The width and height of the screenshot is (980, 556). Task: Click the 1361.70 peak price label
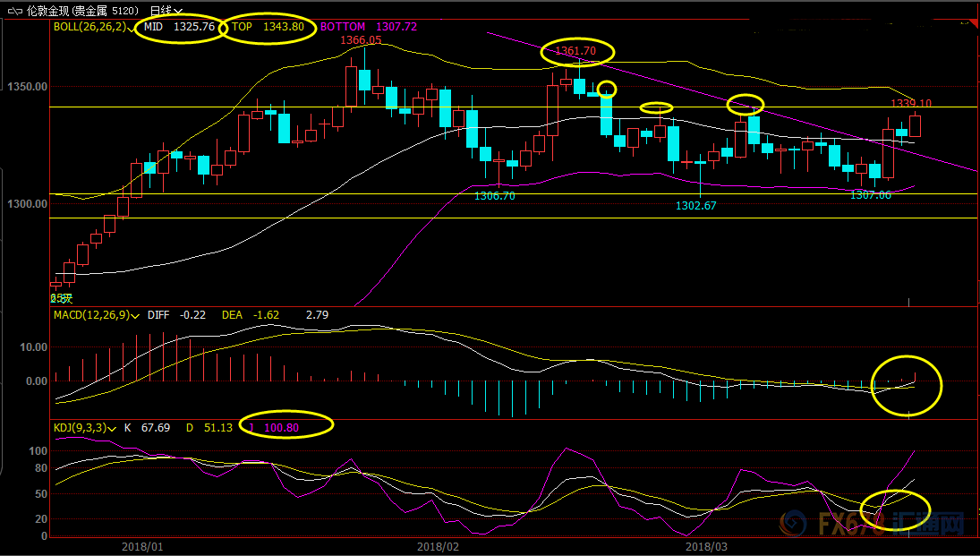point(575,51)
